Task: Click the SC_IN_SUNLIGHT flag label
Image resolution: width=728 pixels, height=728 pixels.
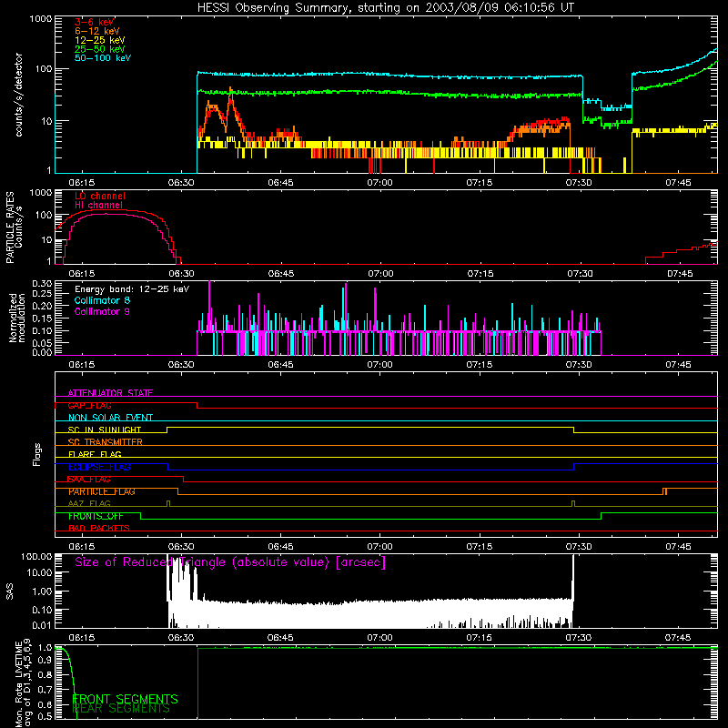Action: (x=105, y=430)
